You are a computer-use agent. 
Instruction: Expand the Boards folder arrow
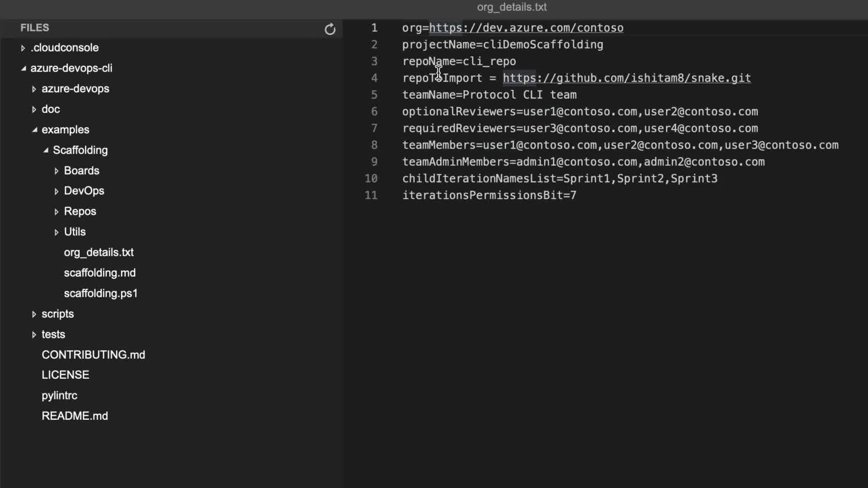pos(56,171)
